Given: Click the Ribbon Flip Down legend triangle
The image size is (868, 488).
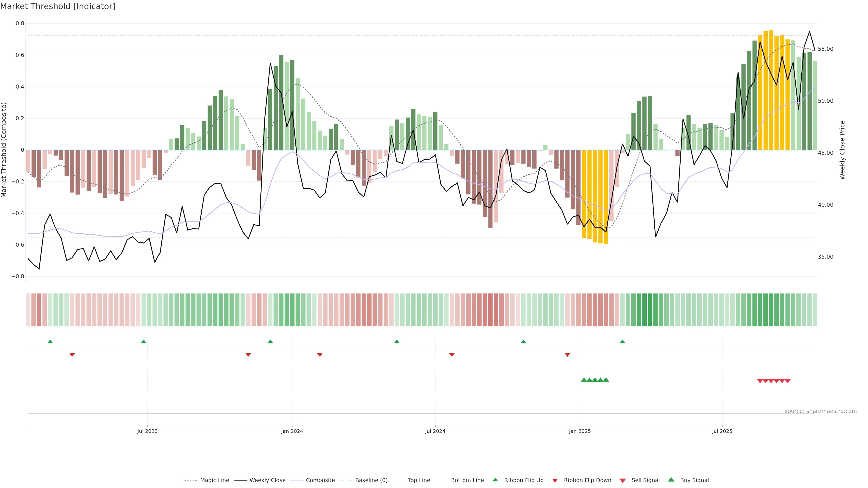Looking at the screenshot, I should pos(555,481).
